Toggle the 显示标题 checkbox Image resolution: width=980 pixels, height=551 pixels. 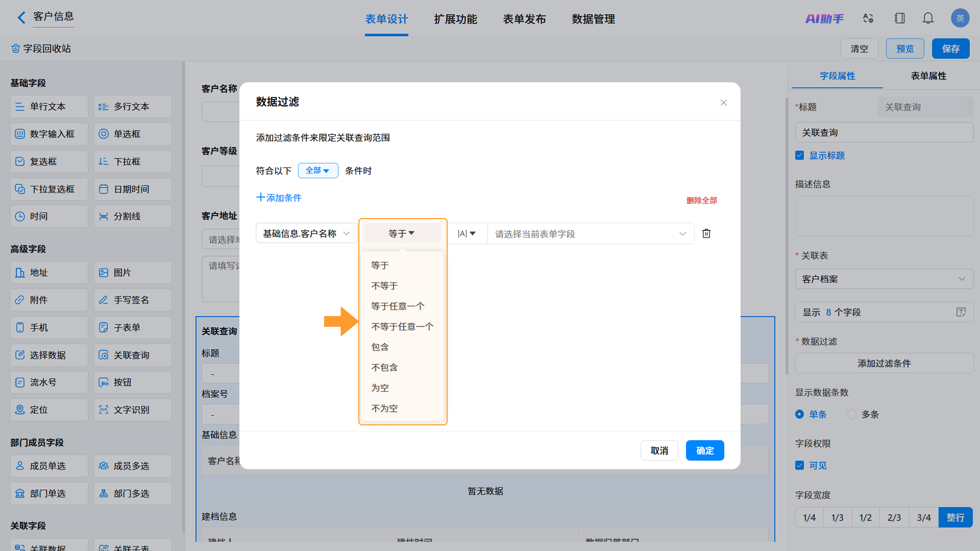pos(799,155)
